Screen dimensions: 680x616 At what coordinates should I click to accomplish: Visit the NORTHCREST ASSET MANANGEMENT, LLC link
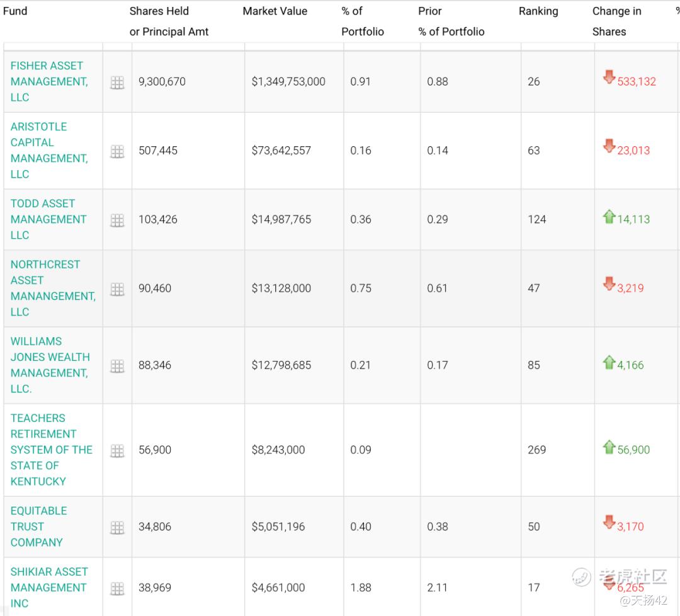coord(53,288)
